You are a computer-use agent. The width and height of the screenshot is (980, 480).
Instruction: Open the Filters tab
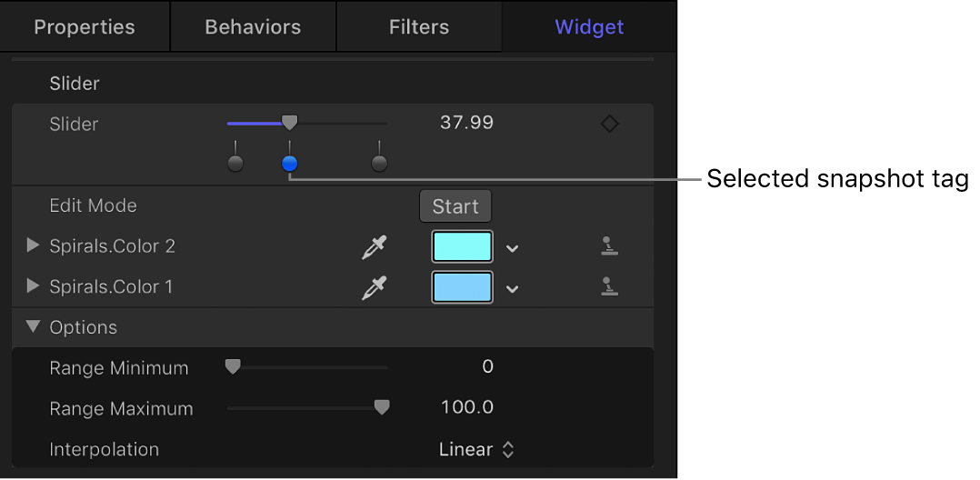(x=418, y=27)
